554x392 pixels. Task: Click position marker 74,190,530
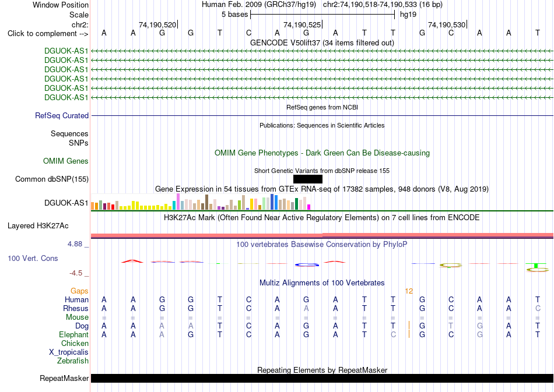(x=447, y=24)
